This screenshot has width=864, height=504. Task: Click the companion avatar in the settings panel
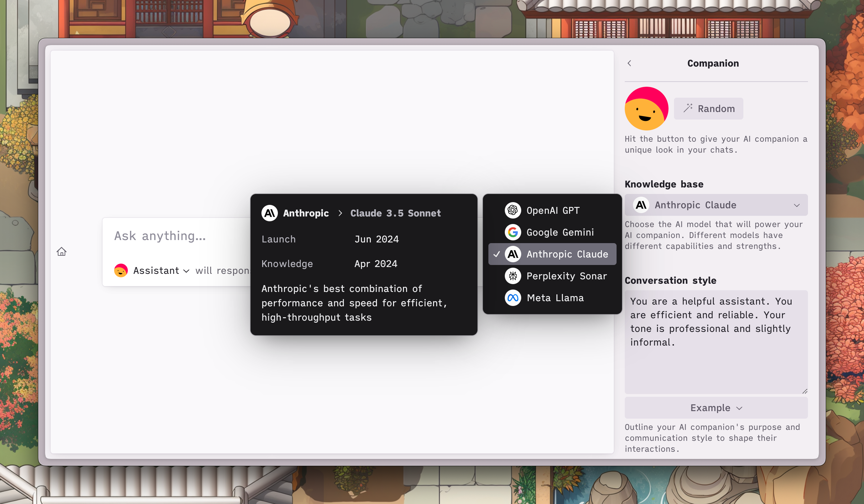pos(646,108)
